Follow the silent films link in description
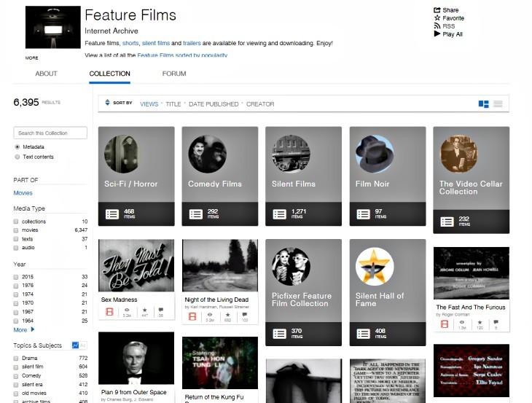This screenshot has height=403, width=532. pos(156,43)
